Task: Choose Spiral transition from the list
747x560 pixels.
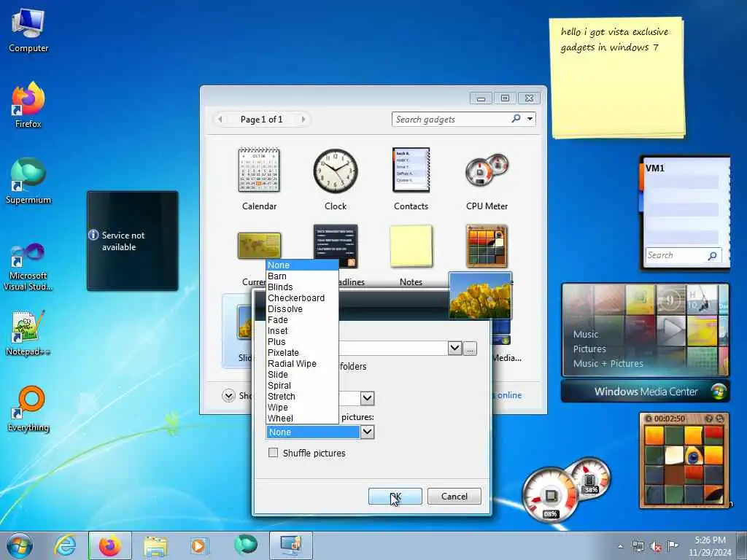Action: (302, 386)
